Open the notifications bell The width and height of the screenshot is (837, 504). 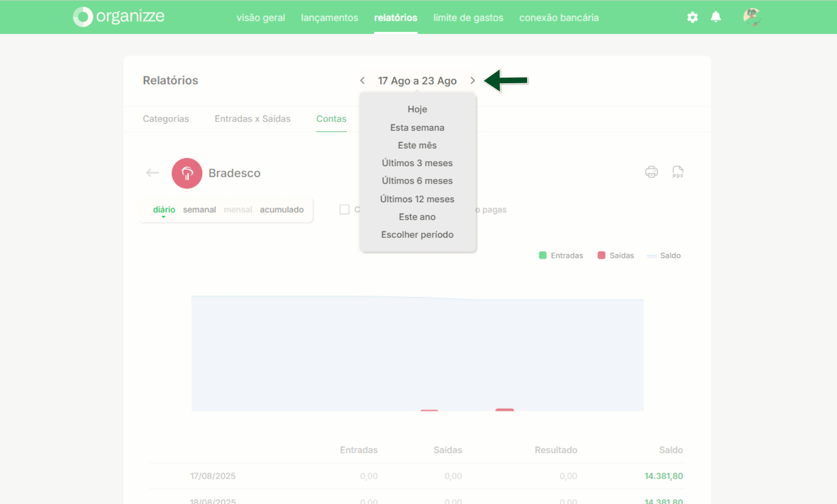715,17
